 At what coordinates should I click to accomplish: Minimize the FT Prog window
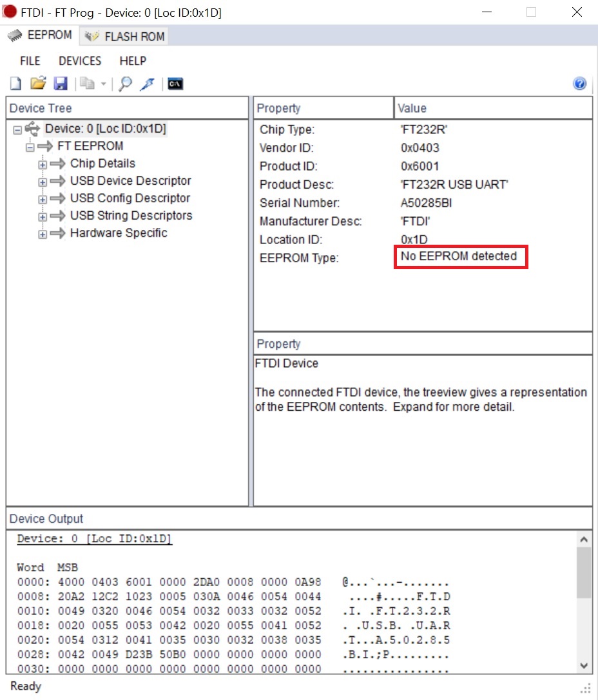pos(487,12)
